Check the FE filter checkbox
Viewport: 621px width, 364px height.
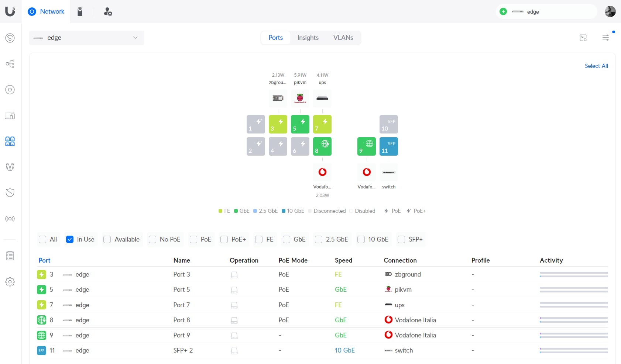259,239
